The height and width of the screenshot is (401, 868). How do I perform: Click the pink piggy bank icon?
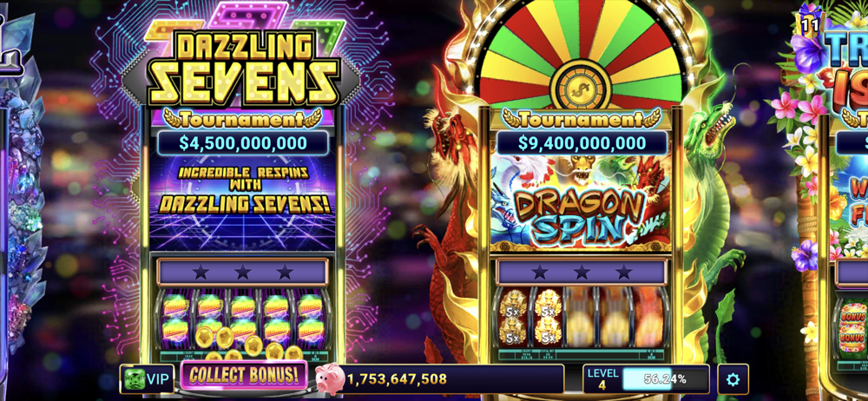point(329,378)
